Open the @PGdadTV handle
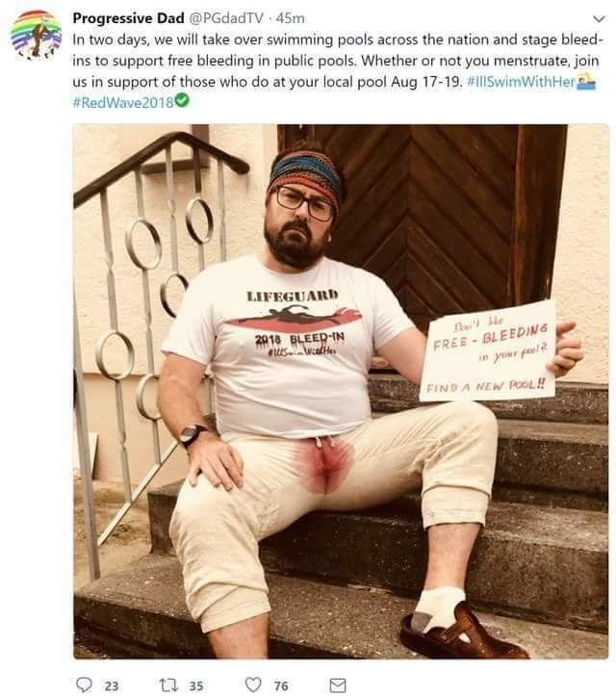Screen dimensions: 616x698 coord(226,18)
